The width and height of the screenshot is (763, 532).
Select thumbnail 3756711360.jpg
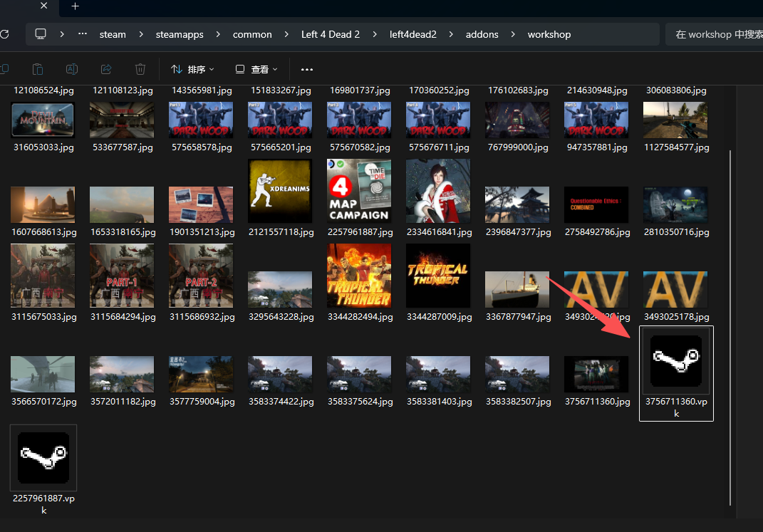point(596,374)
